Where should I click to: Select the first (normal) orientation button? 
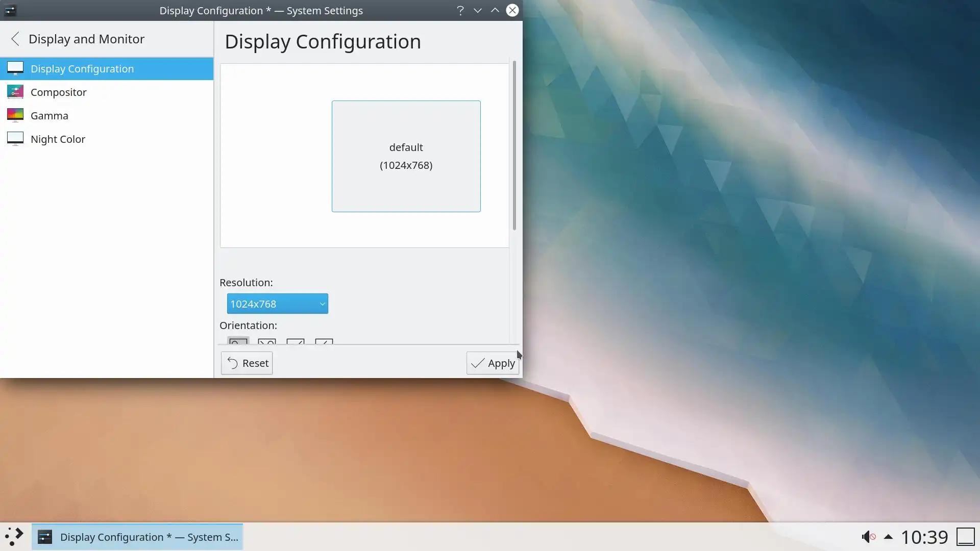pos(238,341)
